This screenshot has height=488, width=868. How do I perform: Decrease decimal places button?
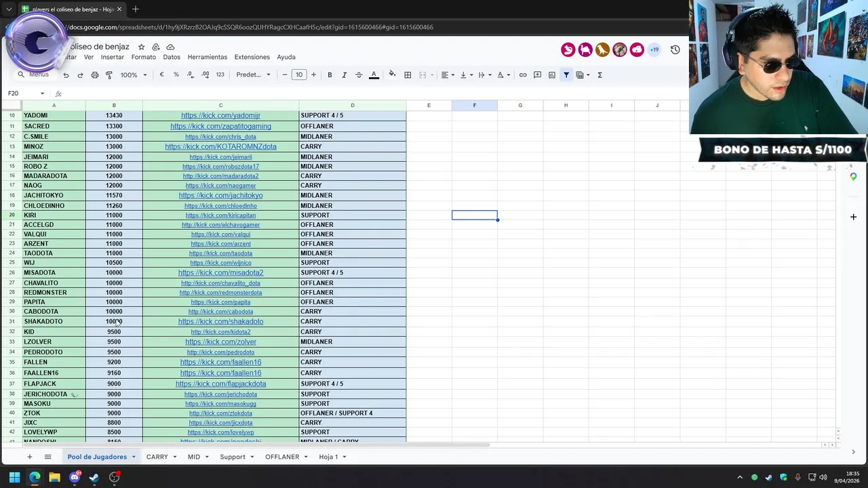pyautogui.click(x=191, y=75)
